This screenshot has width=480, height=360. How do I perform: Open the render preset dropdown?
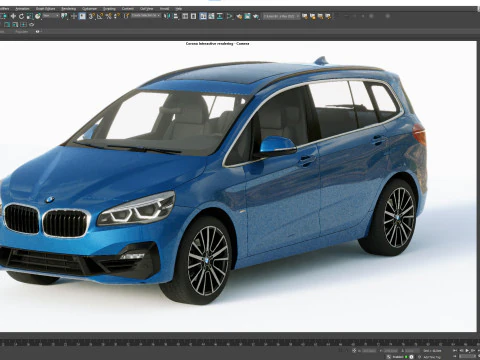(x=281, y=16)
